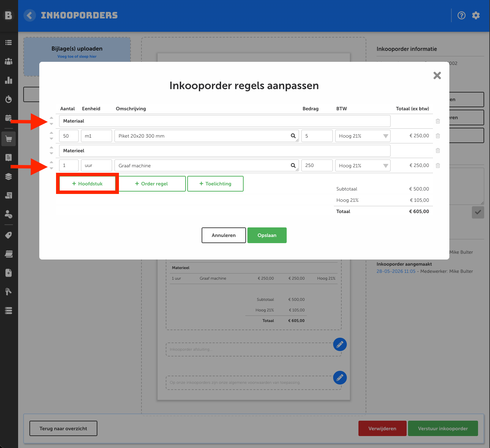Open the stacked layers sidebar icon
This screenshot has height=448, width=490.
(x=9, y=177)
